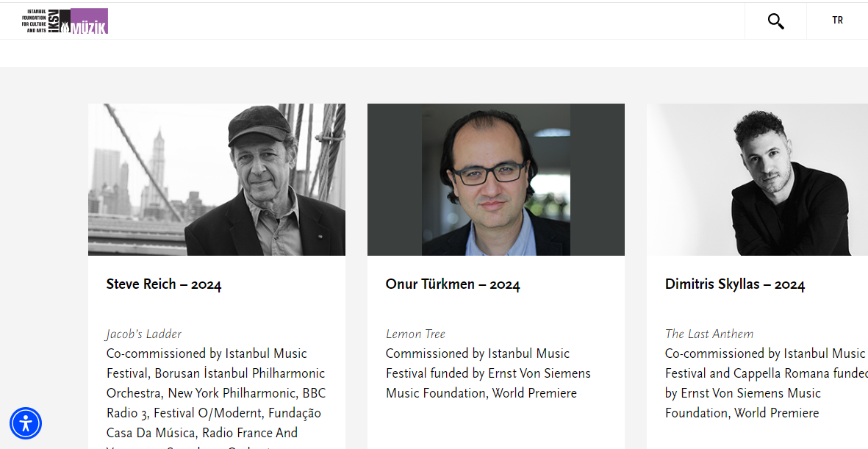Click the purple MÜZİK logo block
The width and height of the screenshot is (868, 449).
(x=89, y=21)
